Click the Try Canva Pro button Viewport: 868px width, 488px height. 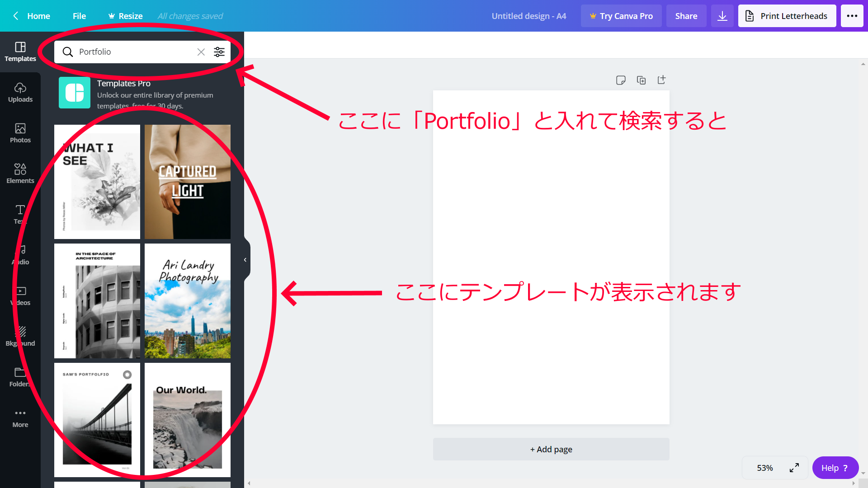tap(621, 16)
